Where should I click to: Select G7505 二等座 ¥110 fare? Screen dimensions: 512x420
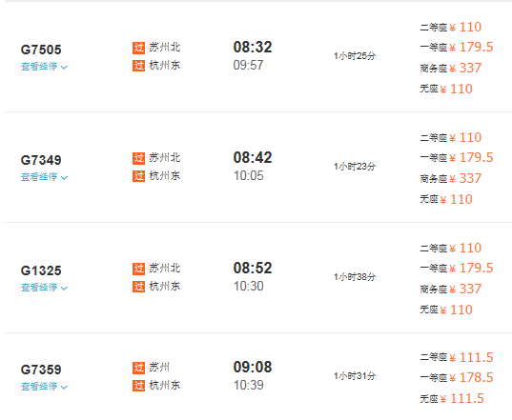point(451,27)
